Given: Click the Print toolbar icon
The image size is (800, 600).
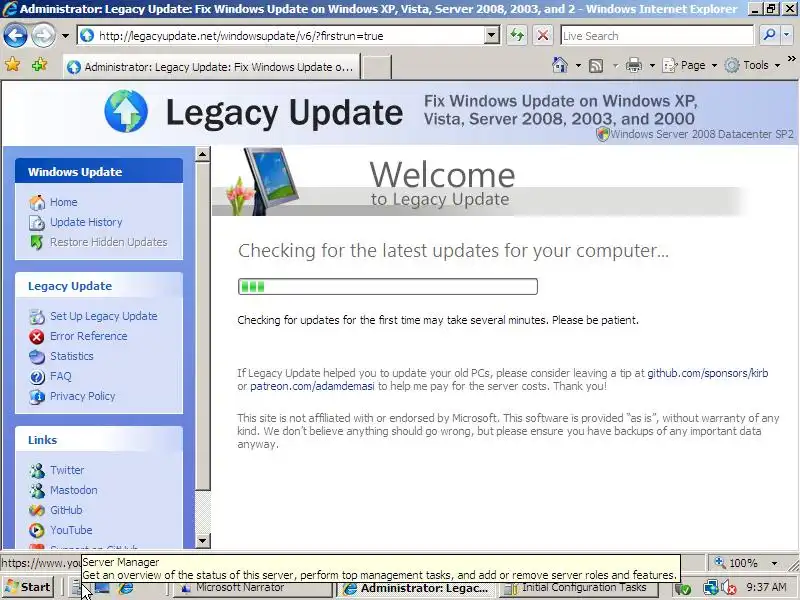Looking at the screenshot, I should click(x=634, y=65).
